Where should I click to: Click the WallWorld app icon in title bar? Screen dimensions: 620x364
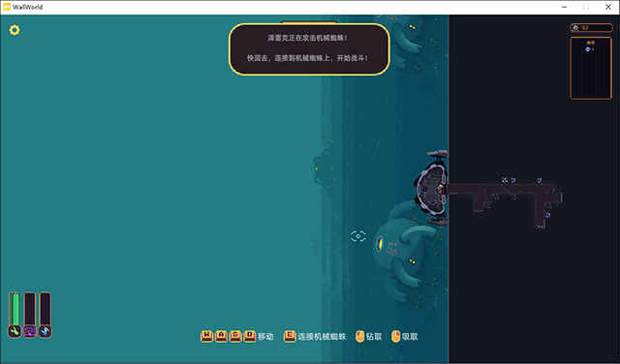7,7
